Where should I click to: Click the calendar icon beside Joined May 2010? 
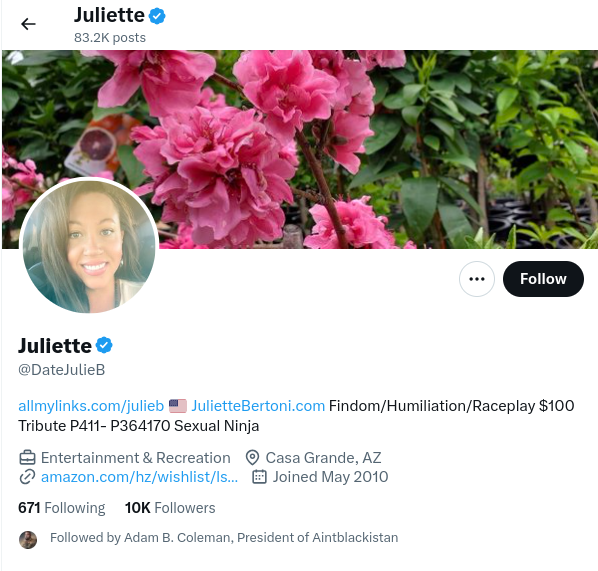click(x=259, y=477)
